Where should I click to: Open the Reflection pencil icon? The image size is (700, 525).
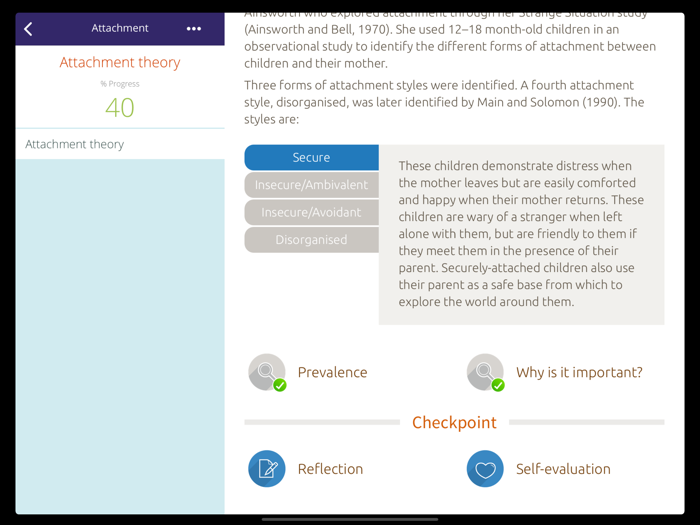267,469
